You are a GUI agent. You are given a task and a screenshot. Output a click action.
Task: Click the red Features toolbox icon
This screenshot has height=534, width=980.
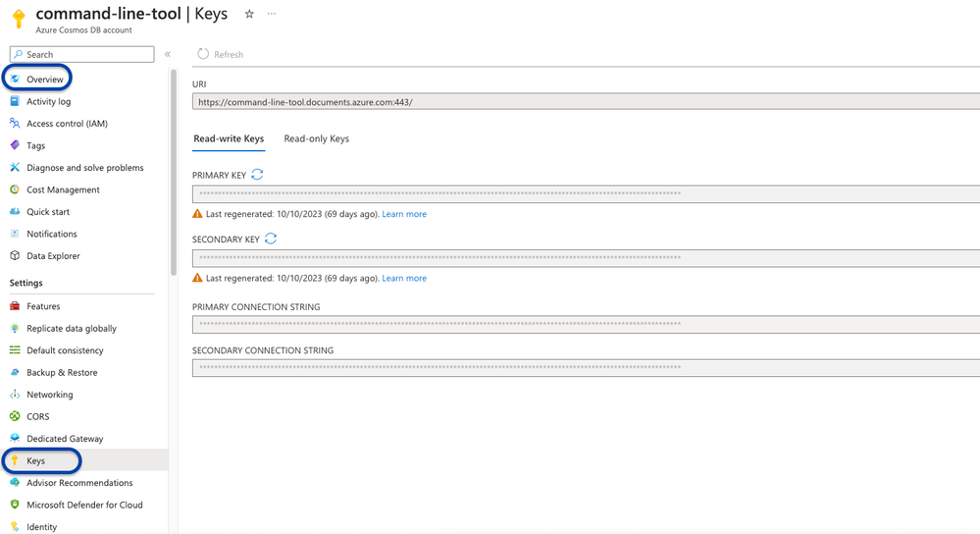(15, 305)
